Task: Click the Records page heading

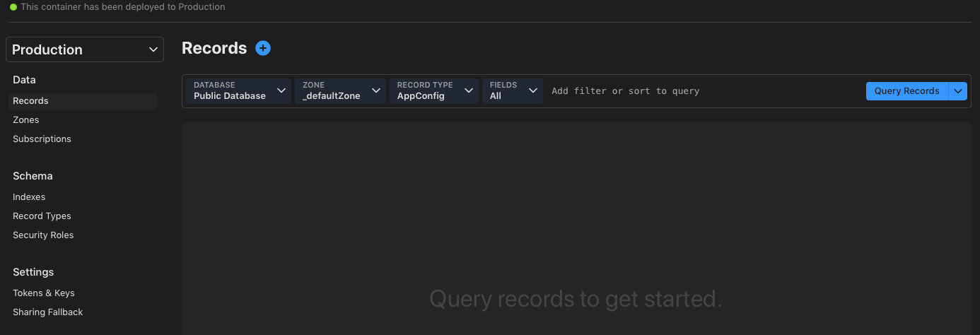Action: click(214, 48)
